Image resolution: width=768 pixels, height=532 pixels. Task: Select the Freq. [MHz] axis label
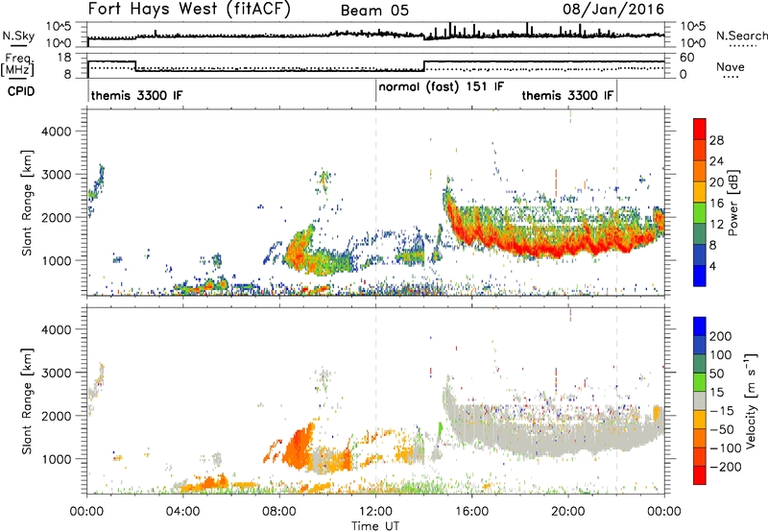point(17,64)
